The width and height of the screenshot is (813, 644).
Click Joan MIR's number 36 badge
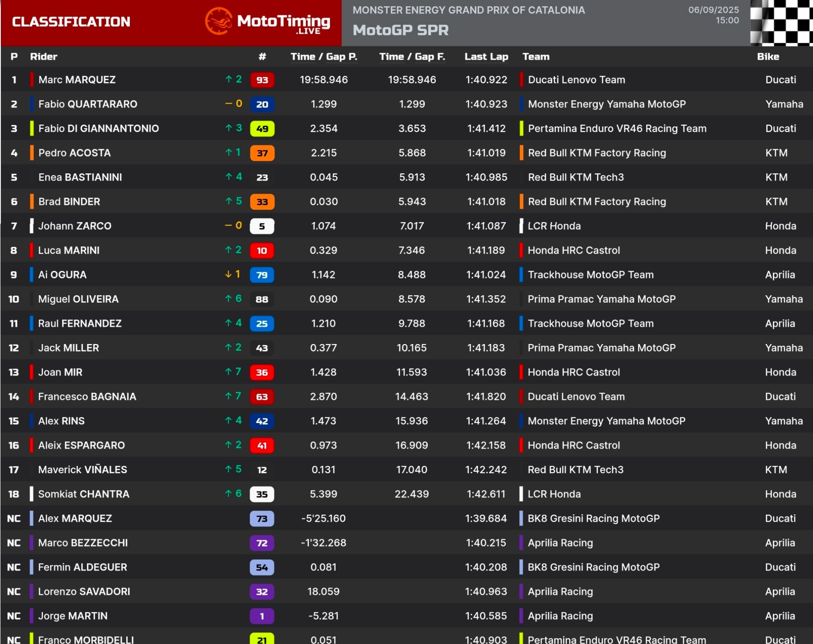(x=262, y=373)
